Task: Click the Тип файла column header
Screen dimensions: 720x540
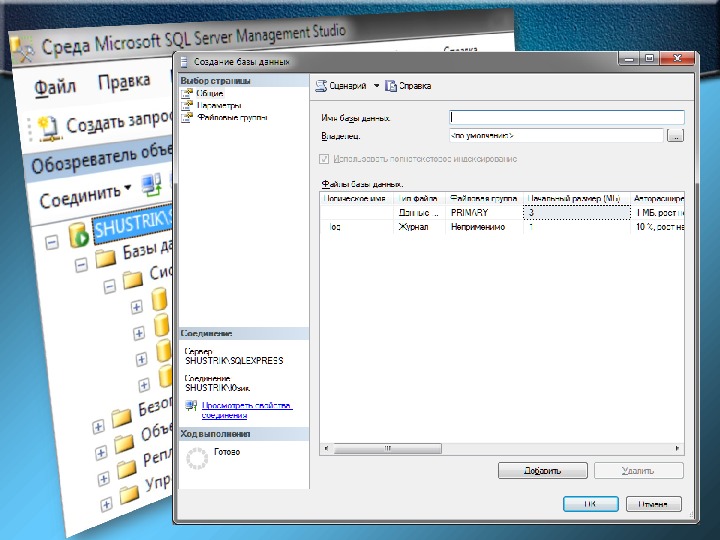Action: [x=419, y=198]
